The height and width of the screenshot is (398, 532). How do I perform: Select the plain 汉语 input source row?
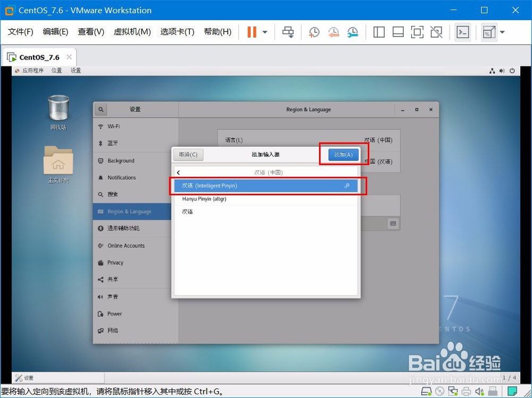266,212
